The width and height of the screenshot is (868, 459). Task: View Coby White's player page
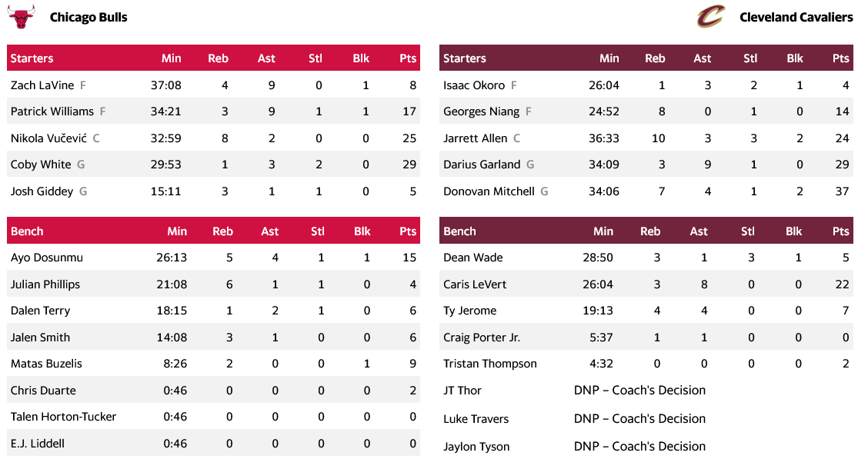(x=41, y=165)
